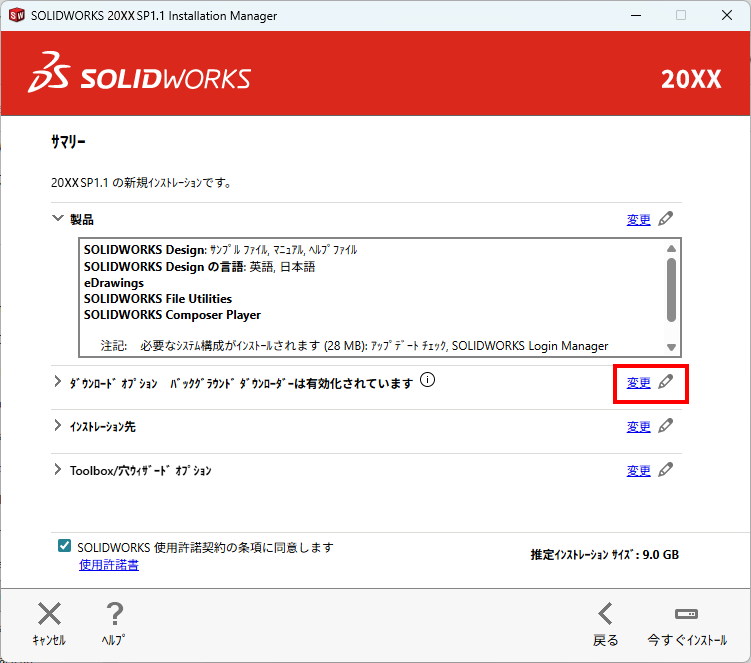This screenshot has height=663, width=751.
Task: Go back with the 戻る arrow
Action: tap(605, 614)
